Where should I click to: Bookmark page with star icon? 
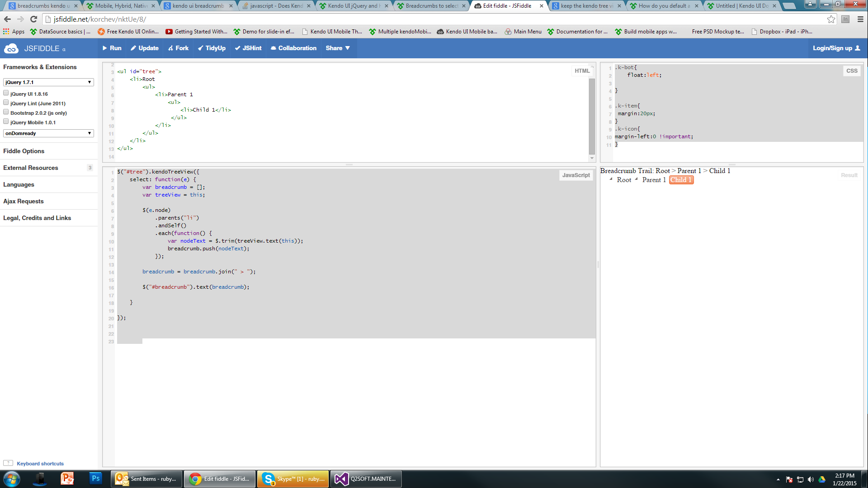(831, 19)
